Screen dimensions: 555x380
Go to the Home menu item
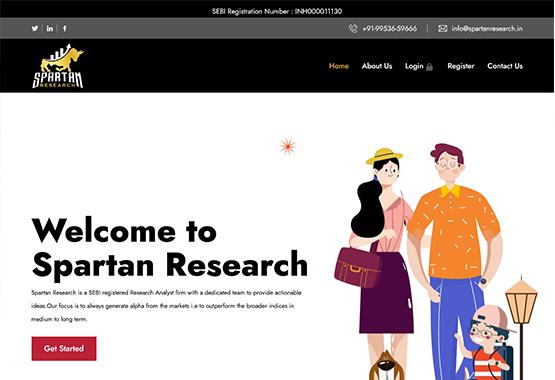339,66
